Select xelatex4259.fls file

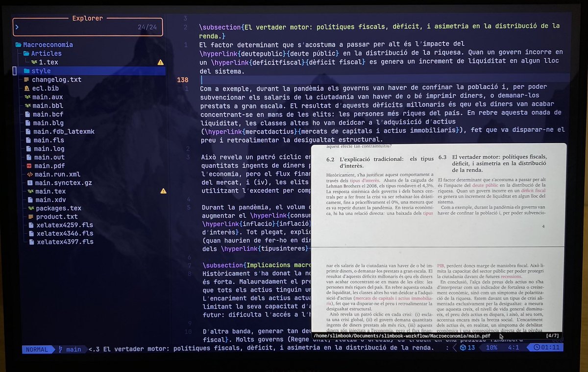(x=65, y=225)
